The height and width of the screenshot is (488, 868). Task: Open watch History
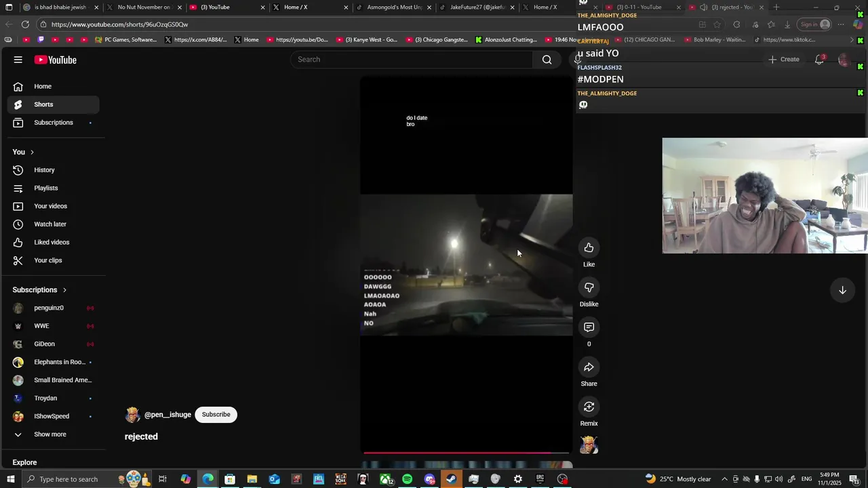[x=53, y=170]
